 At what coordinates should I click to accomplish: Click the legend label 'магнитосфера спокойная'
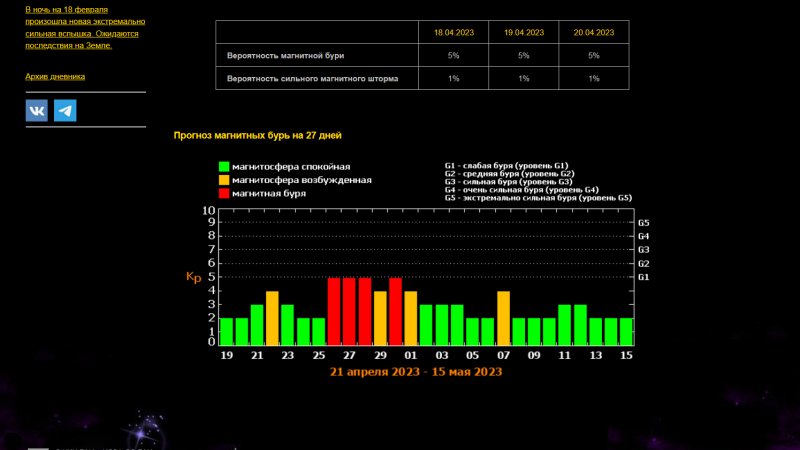pos(291,167)
